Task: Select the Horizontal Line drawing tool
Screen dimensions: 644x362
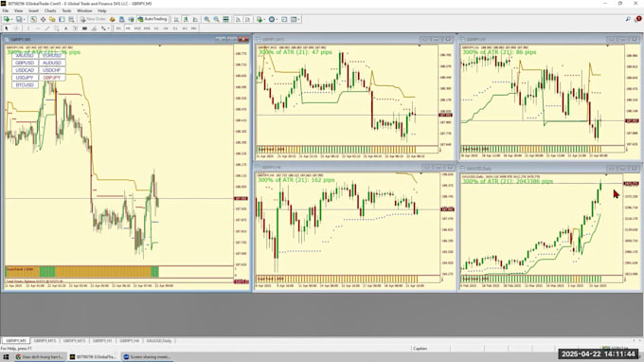Action: (37, 28)
